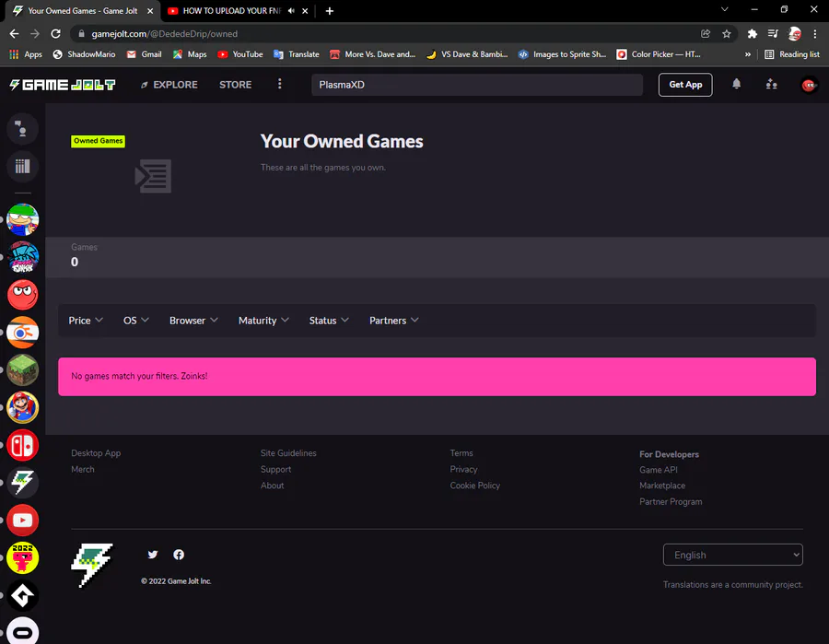Open the browser Extensions puzzle icon
The image size is (829, 644).
coord(752,34)
